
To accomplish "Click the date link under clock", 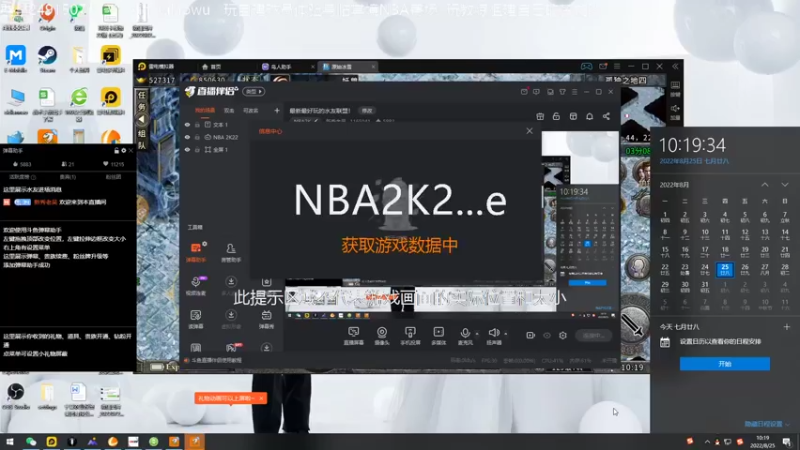I will coord(694,161).
